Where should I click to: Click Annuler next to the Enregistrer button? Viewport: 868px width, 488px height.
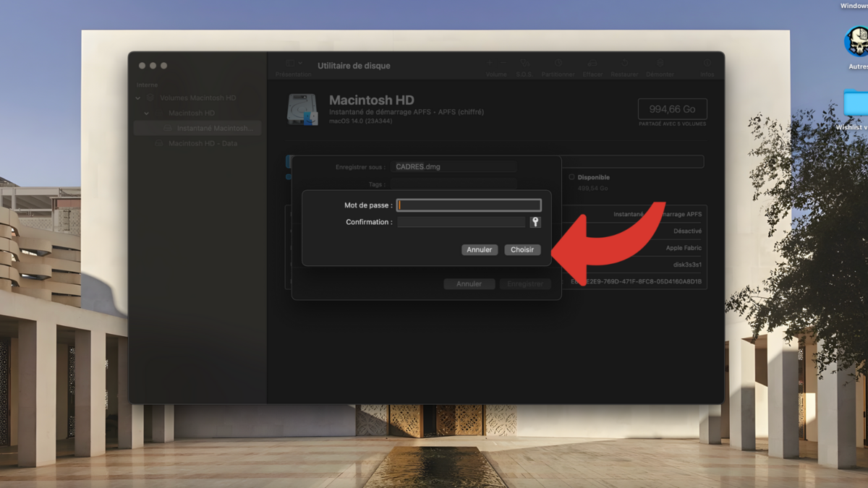pyautogui.click(x=469, y=284)
